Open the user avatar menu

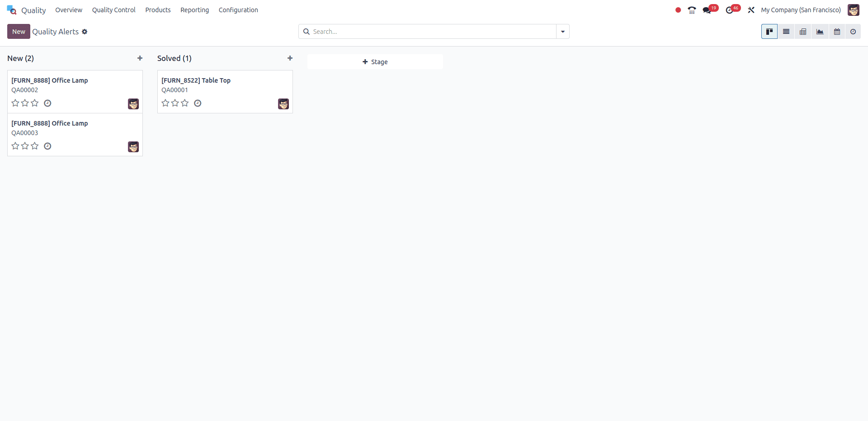[854, 9]
